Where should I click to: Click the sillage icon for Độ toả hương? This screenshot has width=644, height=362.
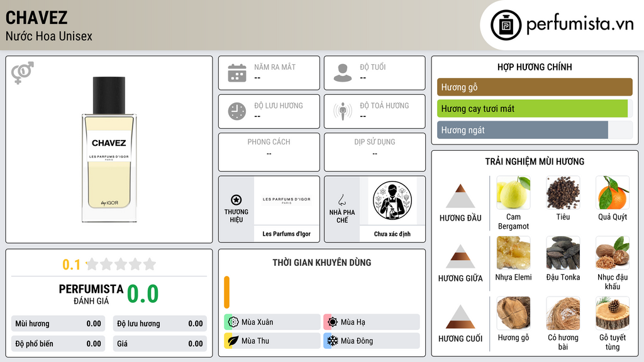[343, 111]
